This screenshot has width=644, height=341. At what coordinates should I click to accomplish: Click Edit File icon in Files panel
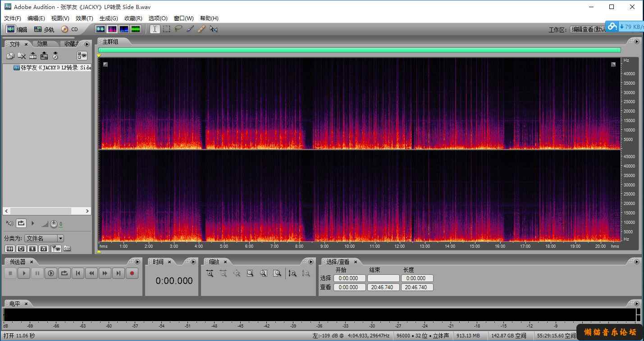coord(33,56)
